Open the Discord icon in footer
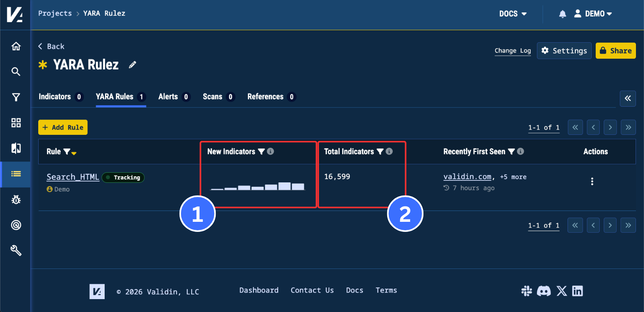 544,291
